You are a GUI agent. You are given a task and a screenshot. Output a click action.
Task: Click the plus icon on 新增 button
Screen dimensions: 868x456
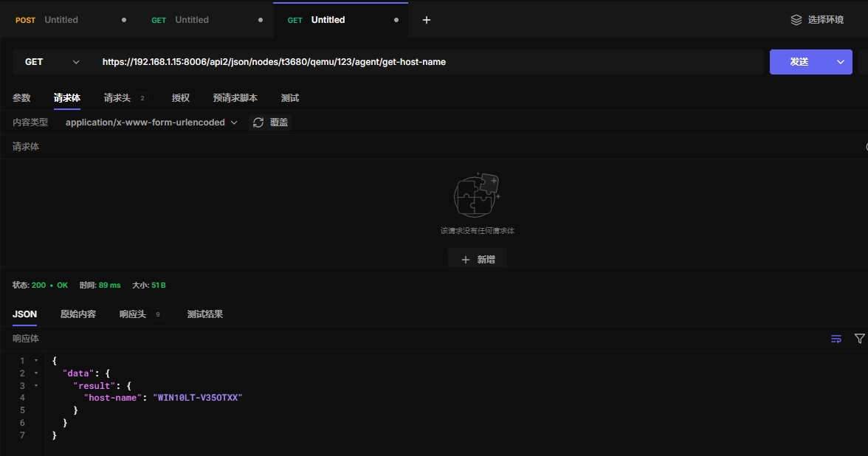465,260
